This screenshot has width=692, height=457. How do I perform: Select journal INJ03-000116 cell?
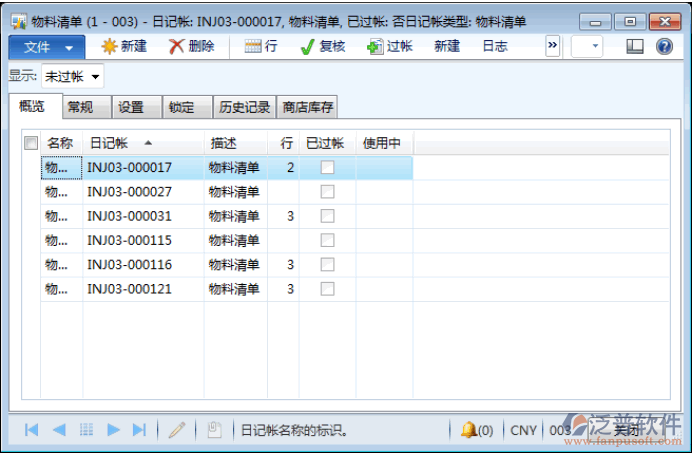point(143,265)
